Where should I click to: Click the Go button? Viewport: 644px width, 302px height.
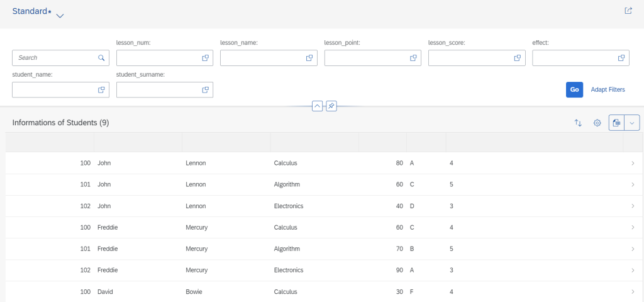(x=575, y=89)
